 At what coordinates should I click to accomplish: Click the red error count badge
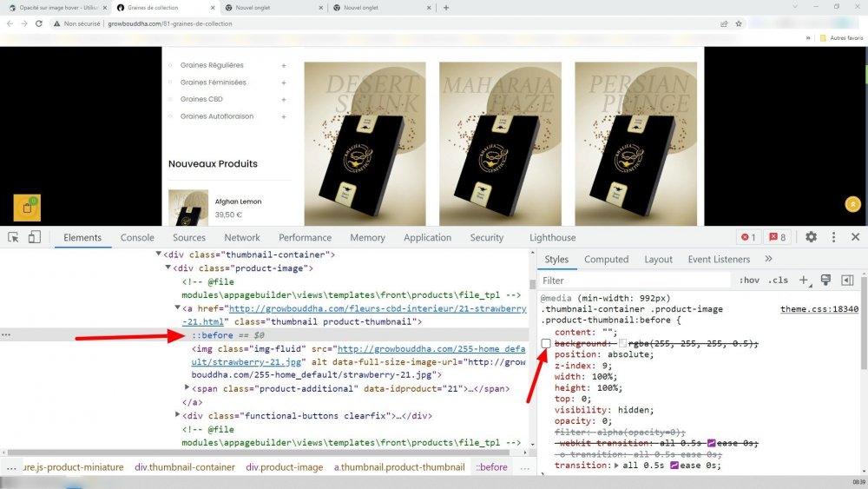(x=748, y=238)
